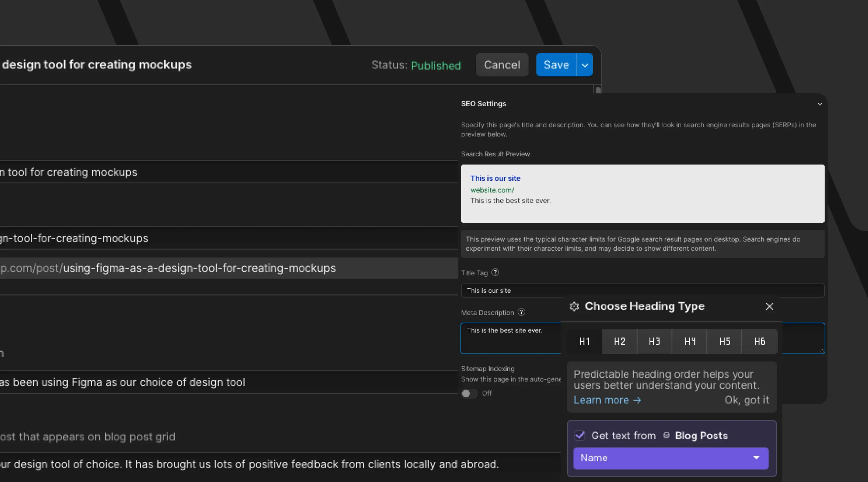Click the 'This is our site' preview title
Screen dimensions: 868x482
[x=495, y=178]
